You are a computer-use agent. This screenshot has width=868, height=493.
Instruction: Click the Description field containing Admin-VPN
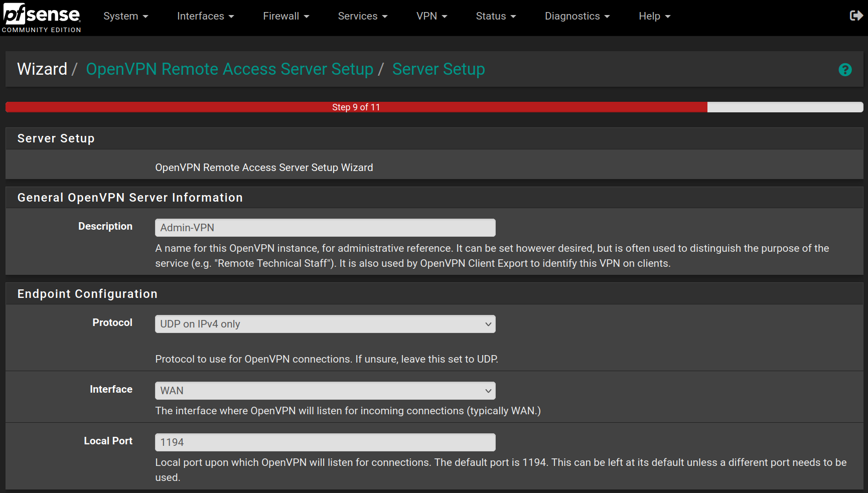pos(325,228)
